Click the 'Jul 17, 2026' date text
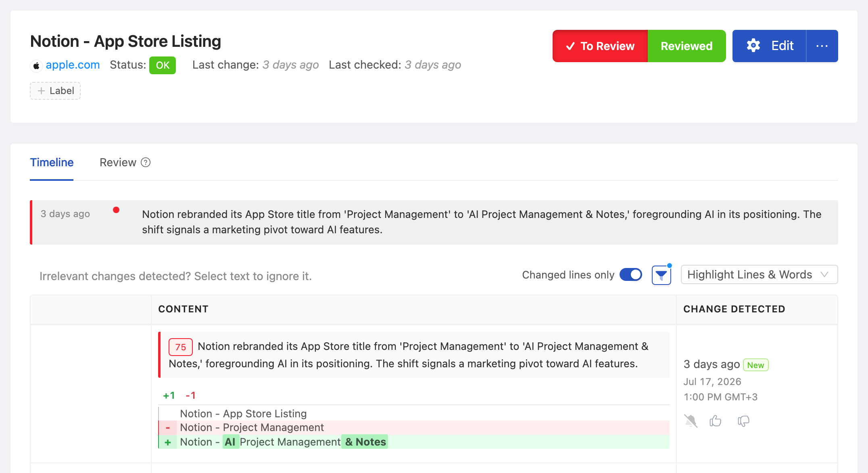 click(712, 382)
